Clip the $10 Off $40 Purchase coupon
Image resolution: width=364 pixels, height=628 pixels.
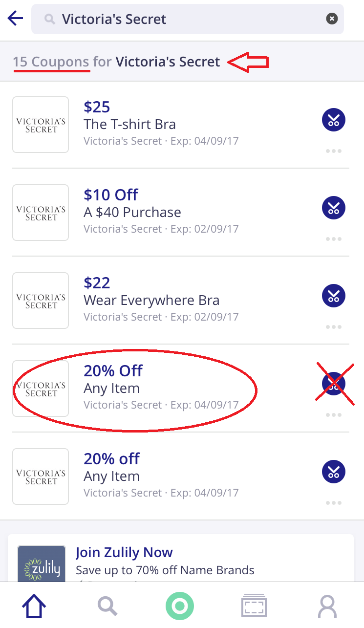pos(334,208)
